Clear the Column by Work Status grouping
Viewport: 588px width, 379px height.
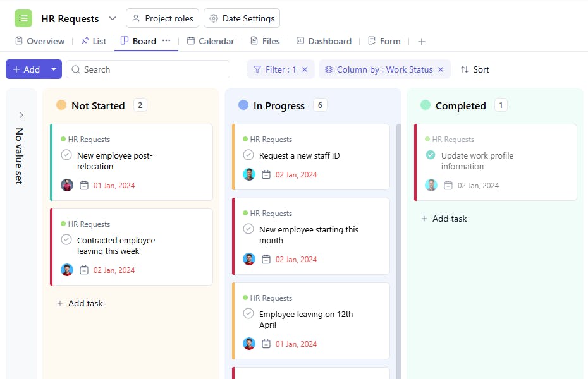tap(441, 69)
